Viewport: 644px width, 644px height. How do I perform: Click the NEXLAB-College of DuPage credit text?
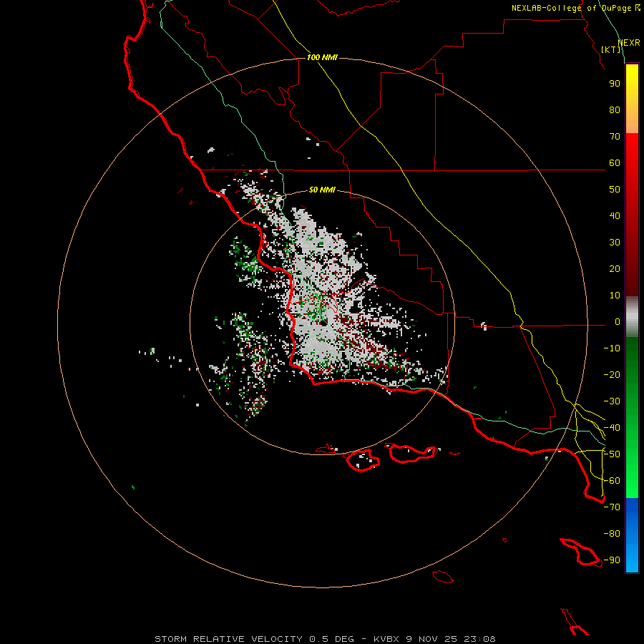pos(575,8)
